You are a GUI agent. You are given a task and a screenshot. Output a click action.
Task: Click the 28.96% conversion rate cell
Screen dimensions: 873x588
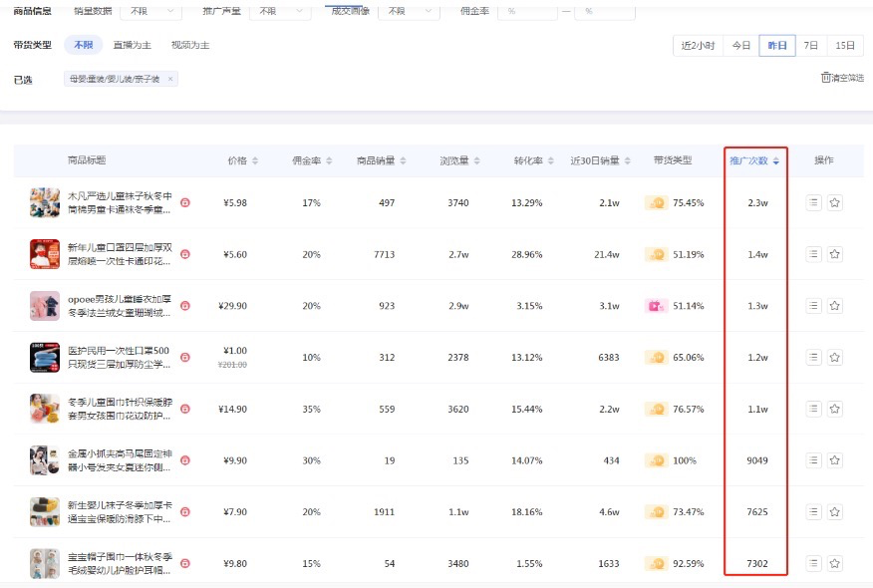click(527, 254)
